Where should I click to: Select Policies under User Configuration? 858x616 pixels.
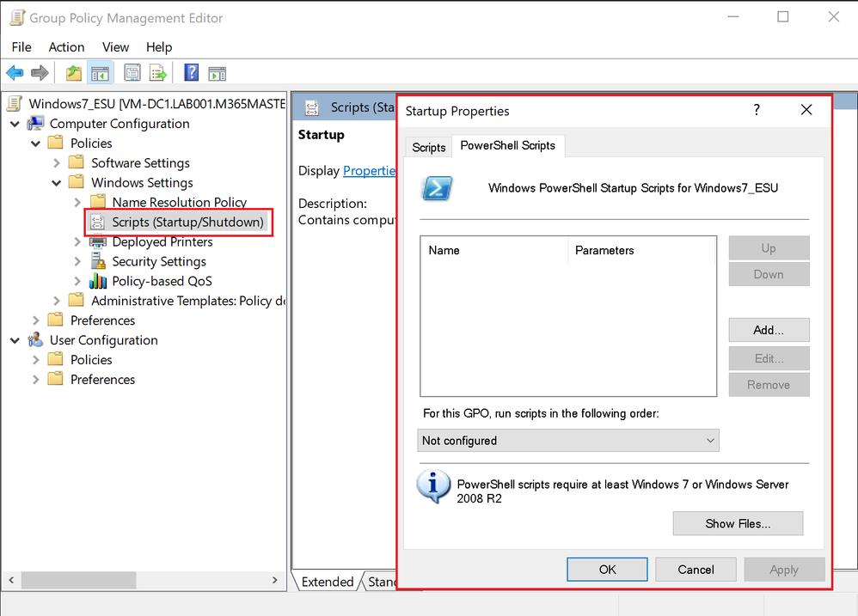click(x=91, y=360)
